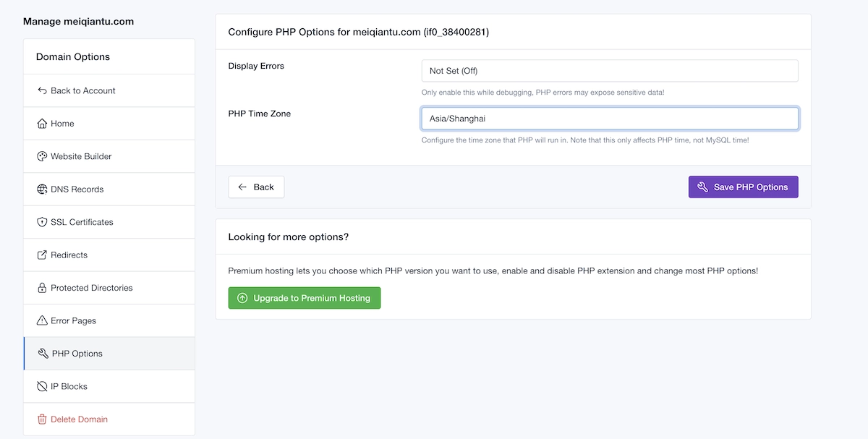Viewport: 868px width, 439px height.
Task: Click the DNS Records globe icon
Action: 42,189
